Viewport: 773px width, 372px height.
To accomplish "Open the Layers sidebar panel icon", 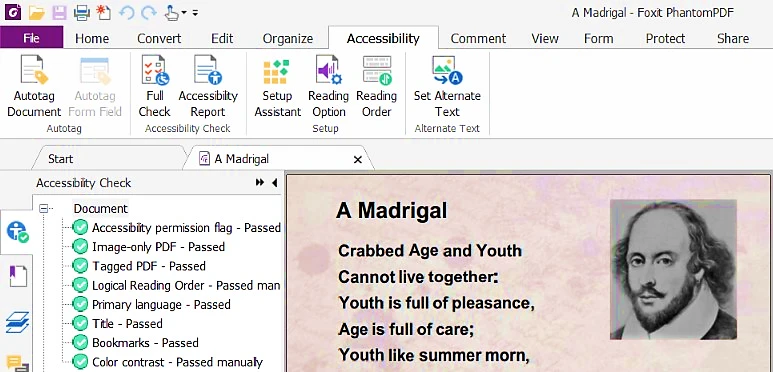I will click(18, 323).
